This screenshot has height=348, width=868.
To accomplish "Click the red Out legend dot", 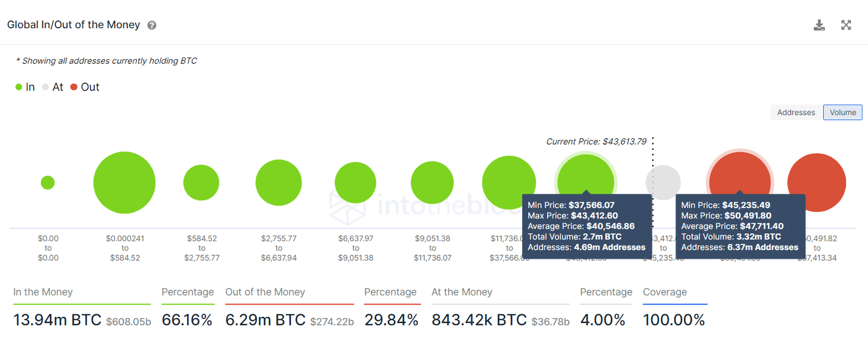I will (x=75, y=87).
